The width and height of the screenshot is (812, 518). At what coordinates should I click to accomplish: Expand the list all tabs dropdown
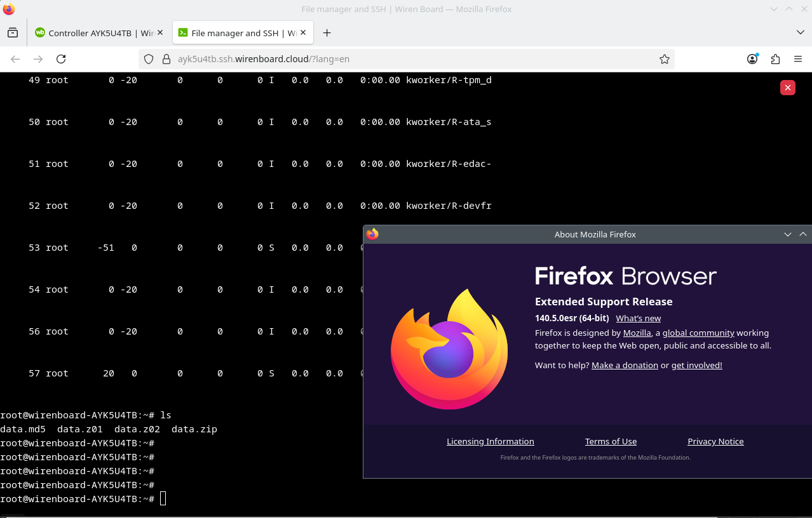[x=800, y=32]
